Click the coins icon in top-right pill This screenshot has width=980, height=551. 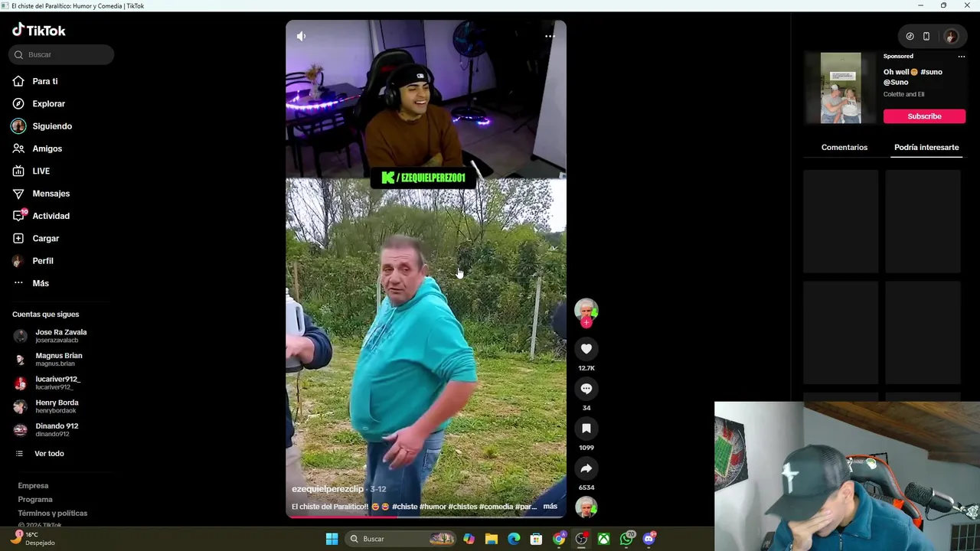[x=910, y=36]
